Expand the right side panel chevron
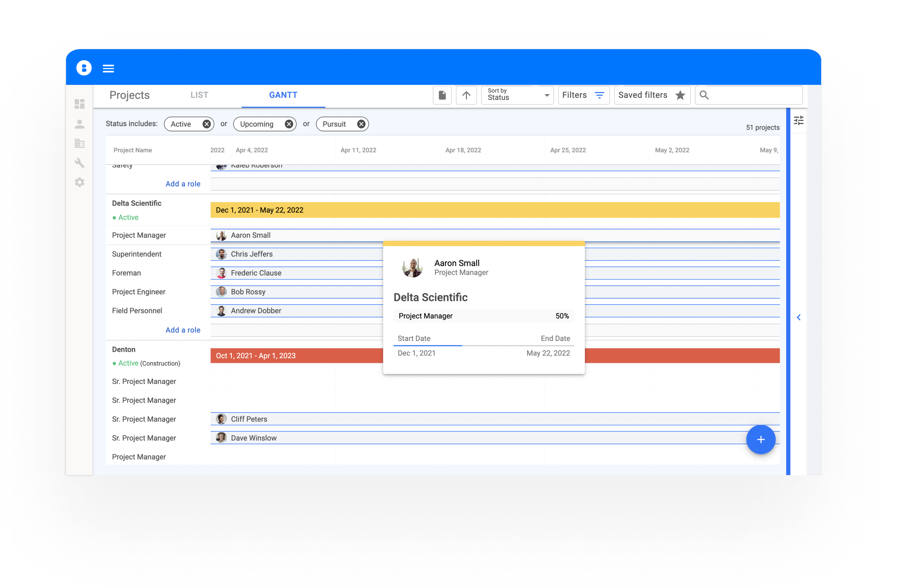The height and width of the screenshot is (588, 900). click(x=798, y=317)
